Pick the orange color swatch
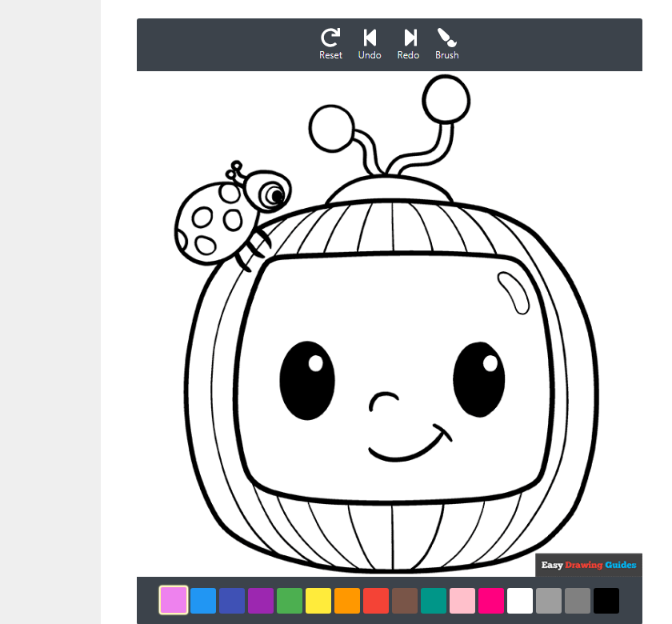Image resolution: width=672 pixels, height=624 pixels. point(347,600)
